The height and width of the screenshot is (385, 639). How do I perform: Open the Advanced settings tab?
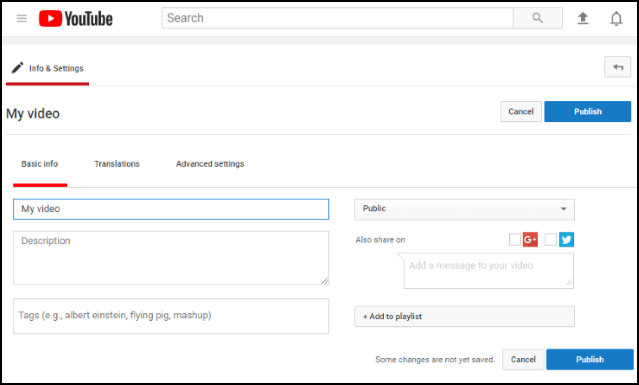210,164
